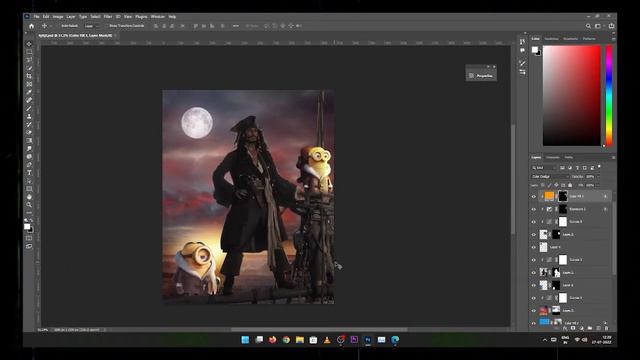Open the search icon at top right

(x=588, y=26)
